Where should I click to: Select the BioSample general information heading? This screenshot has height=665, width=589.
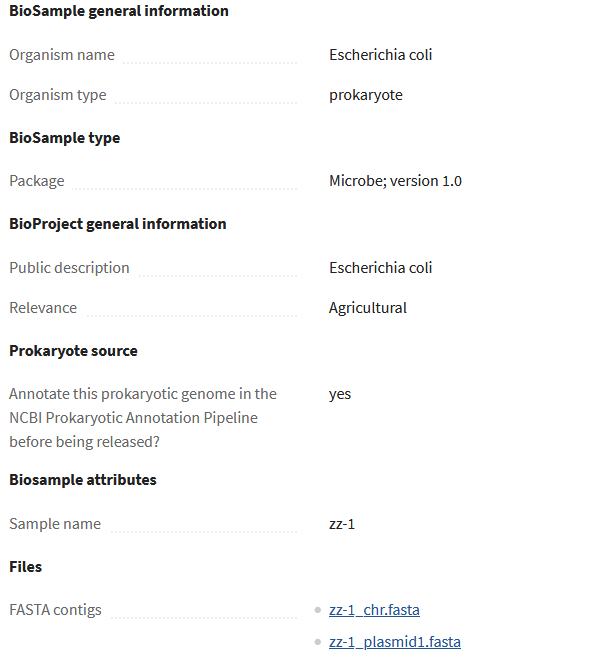[x=119, y=11]
